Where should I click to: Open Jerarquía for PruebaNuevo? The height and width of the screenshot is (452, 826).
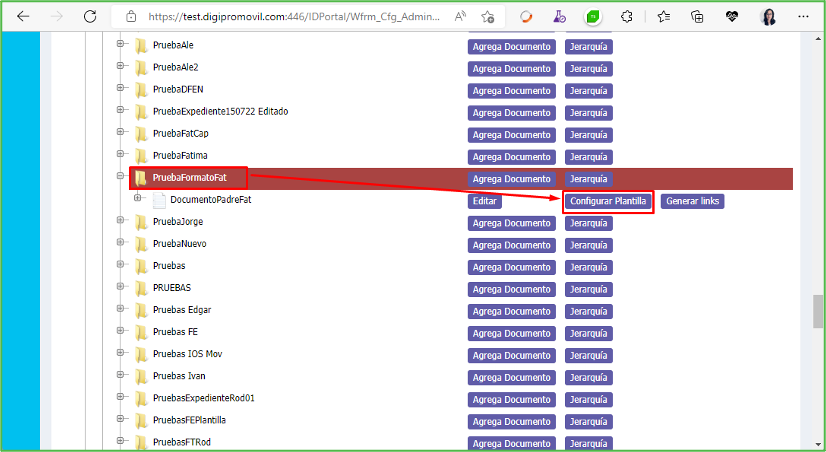(x=589, y=245)
